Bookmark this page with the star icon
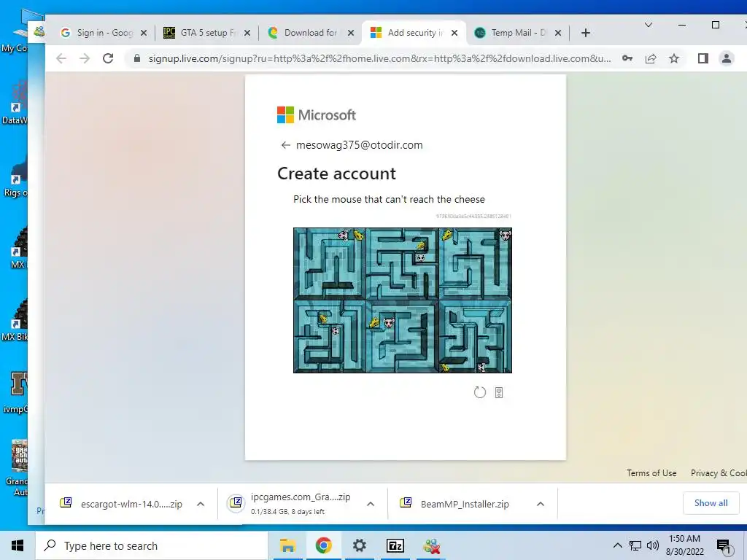 click(673, 58)
